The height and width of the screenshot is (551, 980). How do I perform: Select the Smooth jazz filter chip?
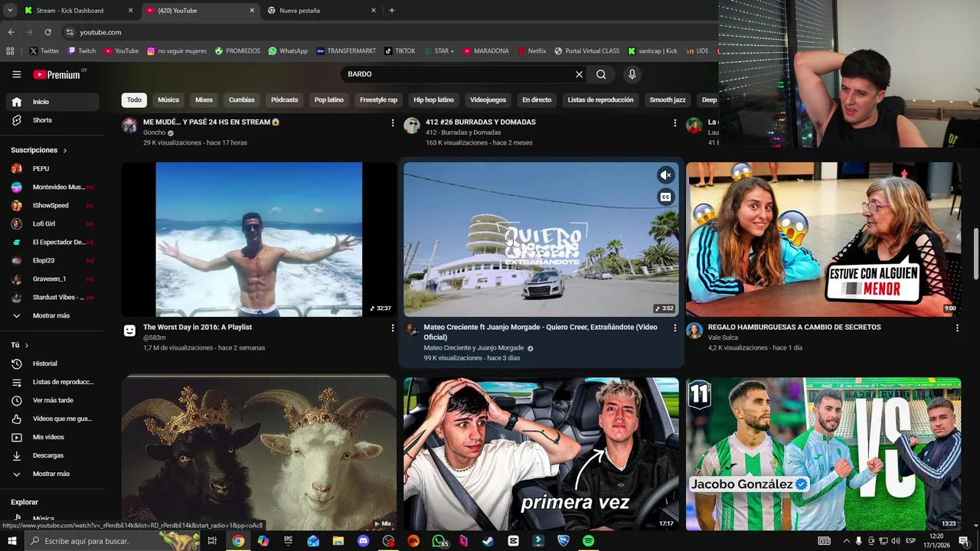point(668,100)
